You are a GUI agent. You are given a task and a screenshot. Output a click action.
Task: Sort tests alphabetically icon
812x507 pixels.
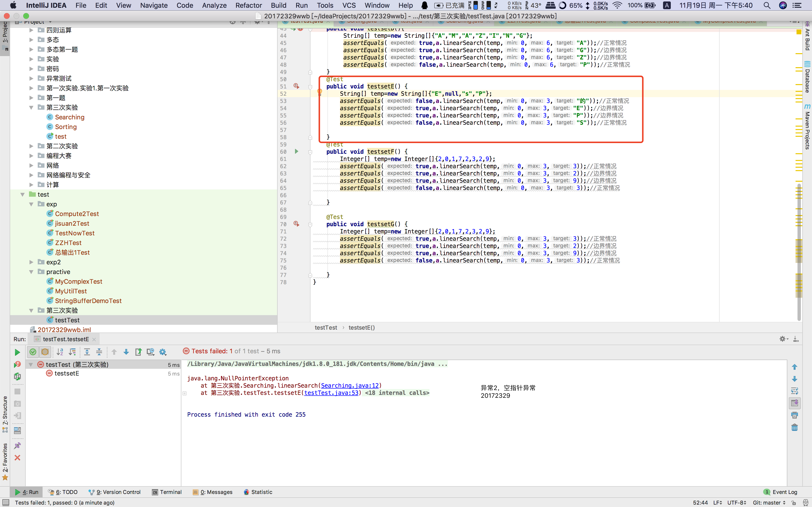(x=60, y=352)
